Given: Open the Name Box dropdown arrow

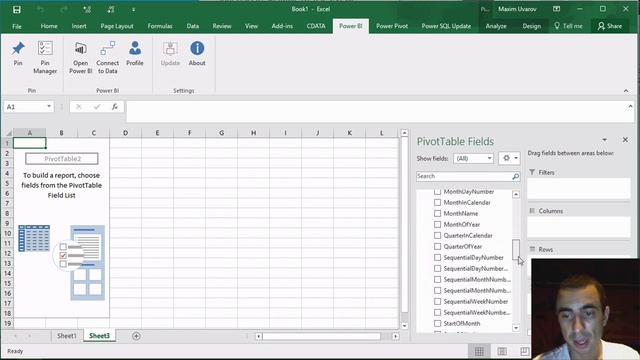Looking at the screenshot, I should tap(49, 107).
